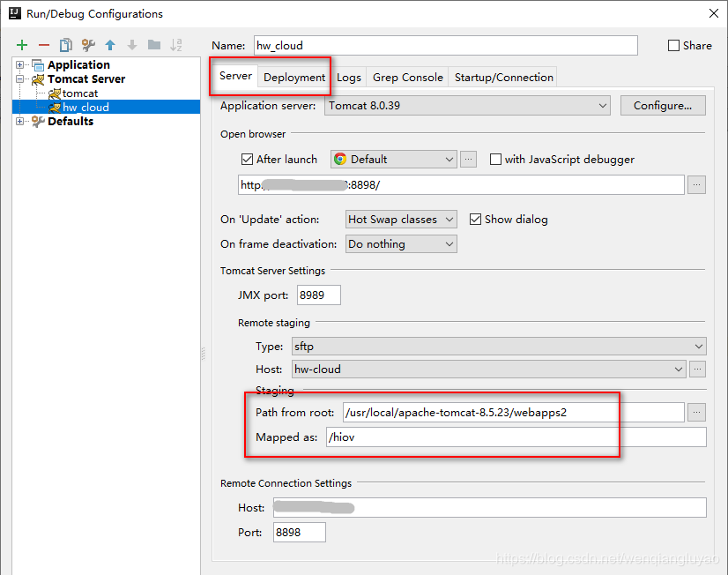Click the Remote Connection Host field

[x=490, y=508]
